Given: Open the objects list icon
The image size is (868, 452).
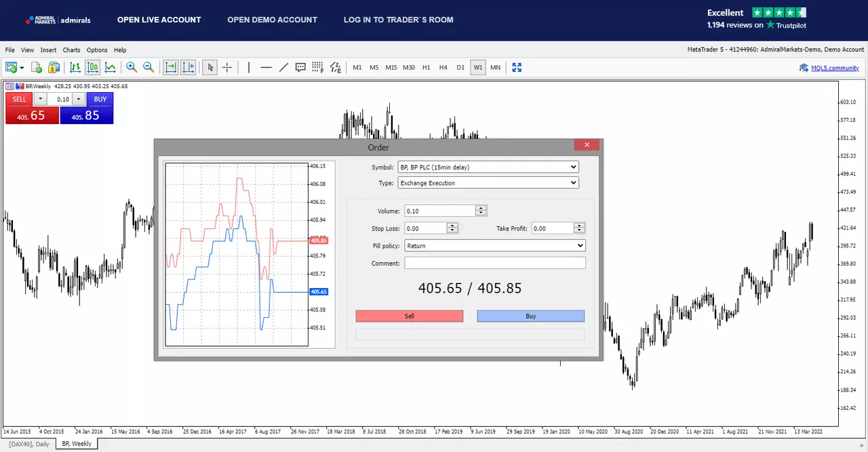Looking at the screenshot, I should (336, 67).
